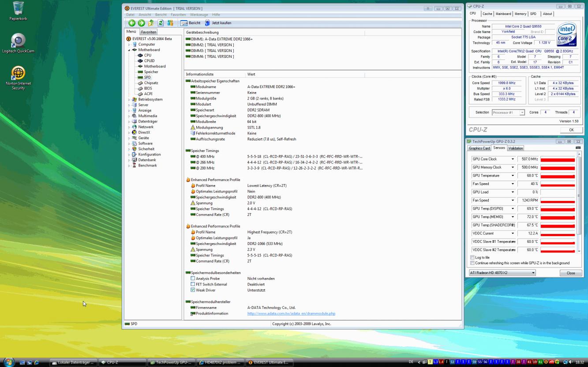Click the DE language indicator in taskbar

click(x=411, y=362)
